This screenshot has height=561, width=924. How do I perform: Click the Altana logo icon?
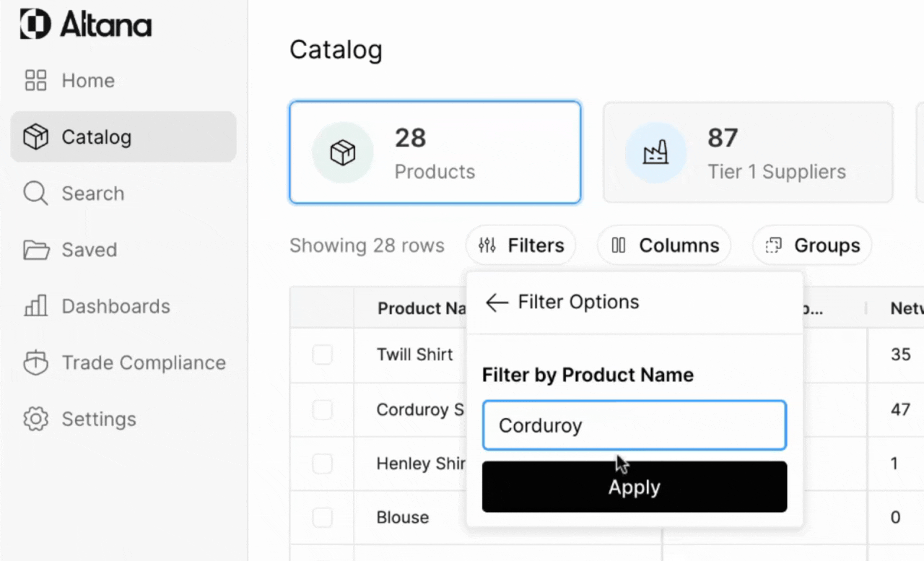pyautogui.click(x=35, y=25)
